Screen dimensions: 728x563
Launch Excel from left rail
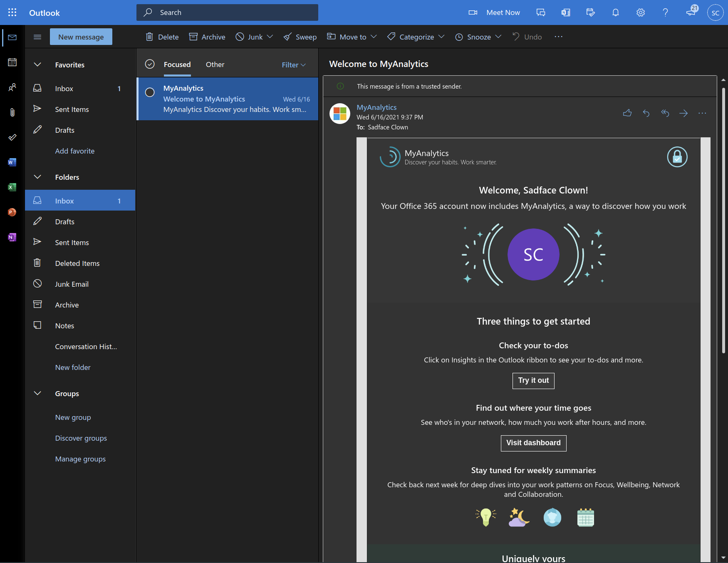[x=12, y=187]
